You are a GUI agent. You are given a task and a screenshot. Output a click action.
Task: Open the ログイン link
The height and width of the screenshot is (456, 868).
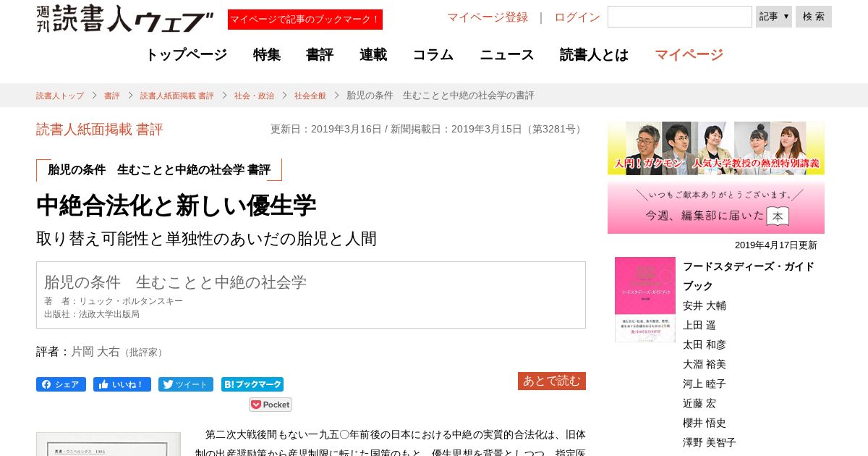coord(577,17)
